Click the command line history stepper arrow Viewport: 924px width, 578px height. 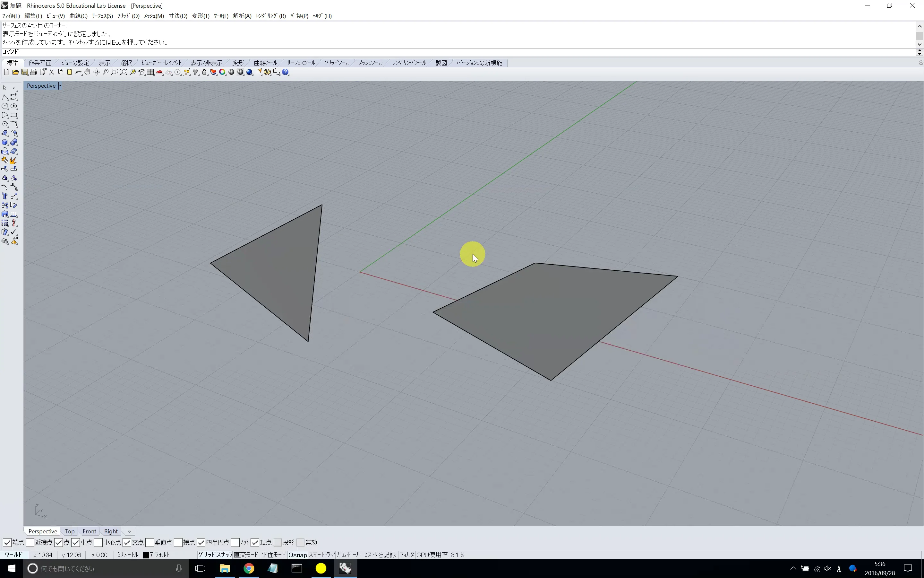coord(920,52)
